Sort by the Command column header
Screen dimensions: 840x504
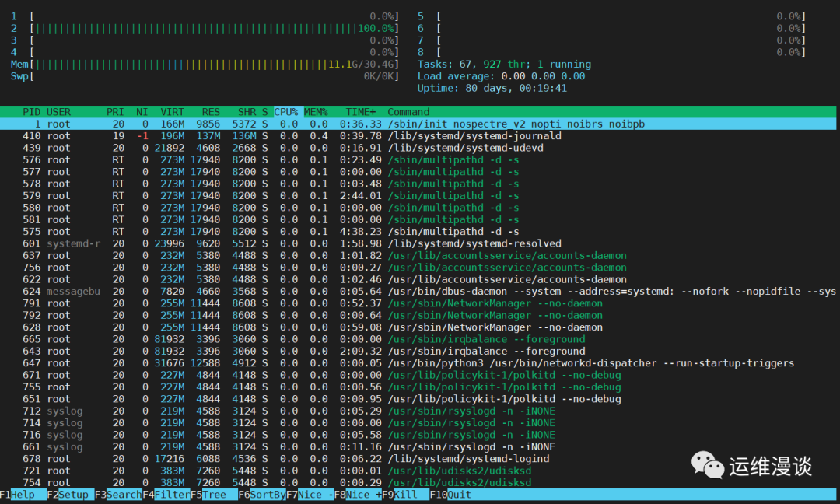tap(408, 112)
